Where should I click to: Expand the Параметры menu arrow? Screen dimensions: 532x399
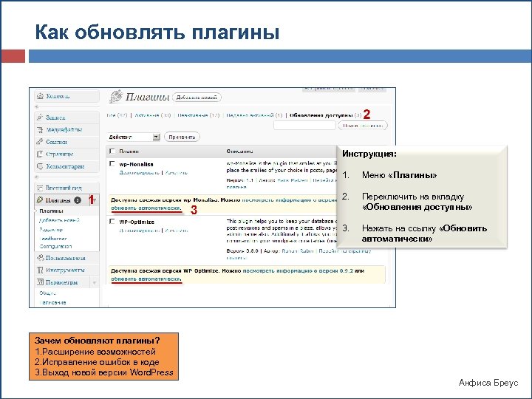[95, 282]
